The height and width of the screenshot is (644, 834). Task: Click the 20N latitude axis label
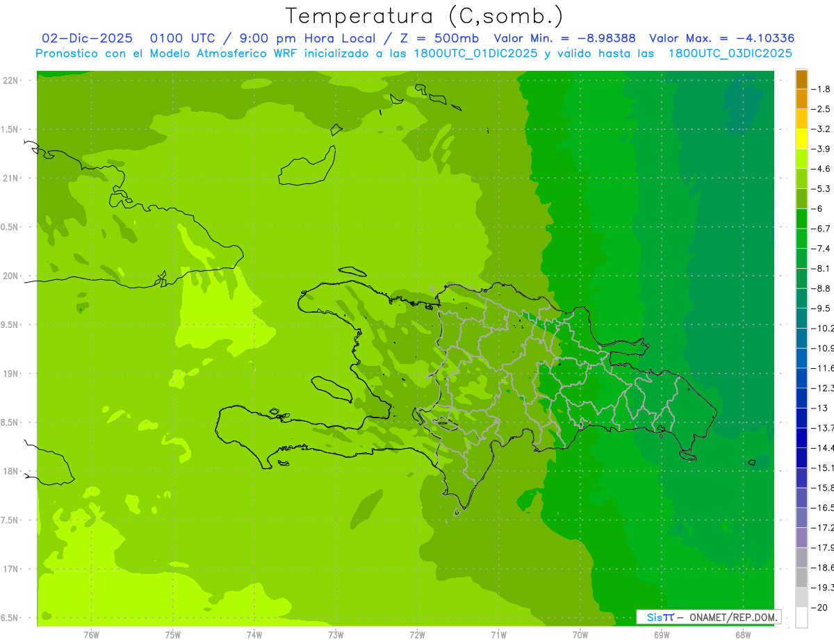click(x=12, y=276)
